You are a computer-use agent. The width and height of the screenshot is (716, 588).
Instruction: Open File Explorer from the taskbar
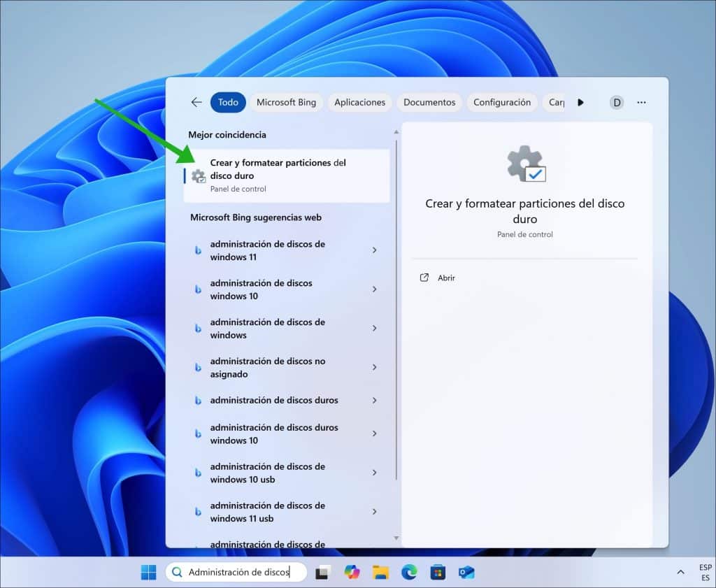point(380,572)
